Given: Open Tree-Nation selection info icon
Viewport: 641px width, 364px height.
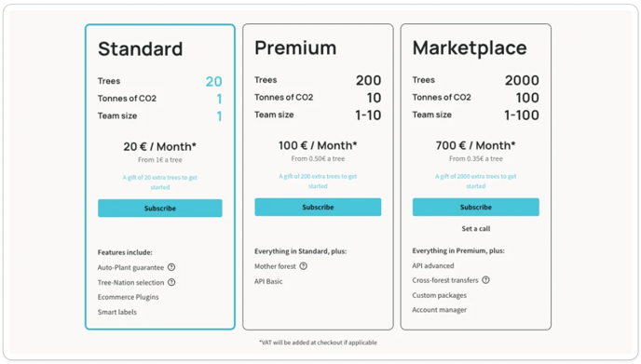Looking at the screenshot, I should (171, 282).
